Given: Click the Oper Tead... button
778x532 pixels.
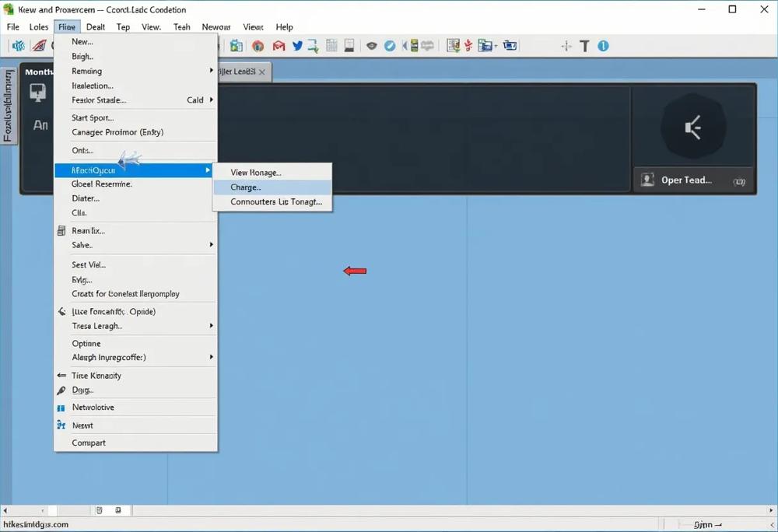Looking at the screenshot, I should pos(693,180).
